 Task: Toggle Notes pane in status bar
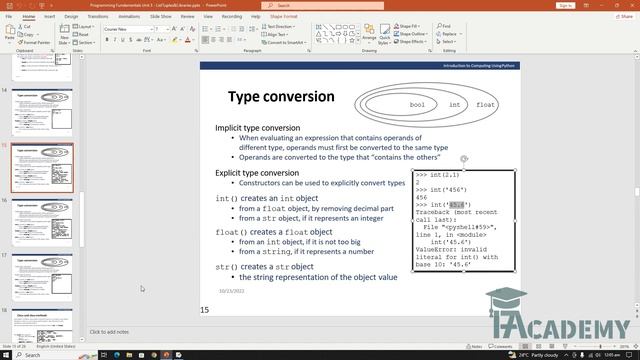point(474,347)
